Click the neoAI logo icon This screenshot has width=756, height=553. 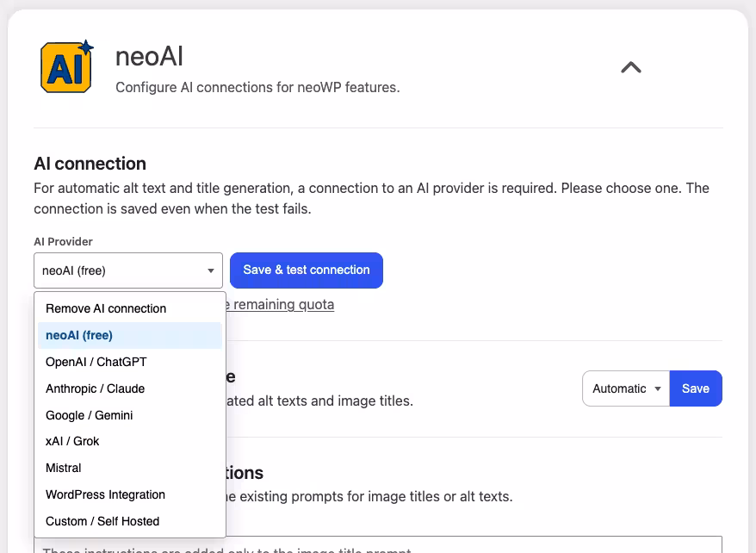(66, 66)
